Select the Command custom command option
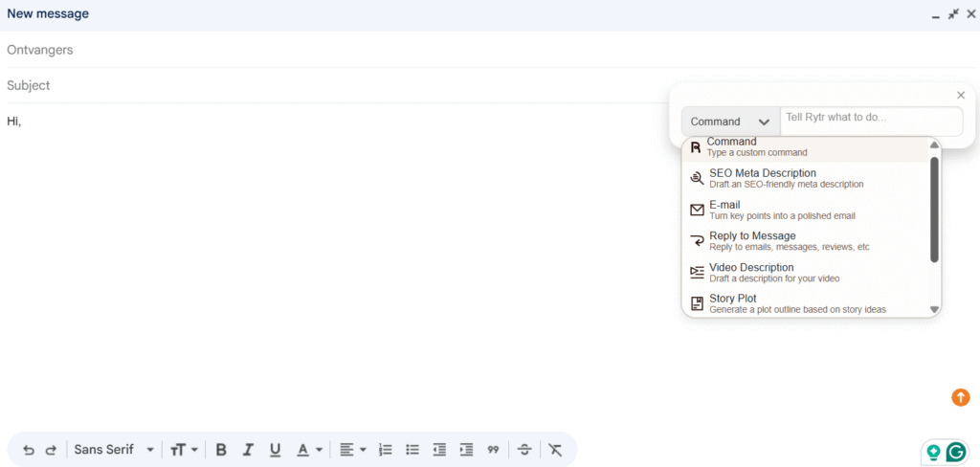Screen dimensions: 980x467 (x=806, y=148)
